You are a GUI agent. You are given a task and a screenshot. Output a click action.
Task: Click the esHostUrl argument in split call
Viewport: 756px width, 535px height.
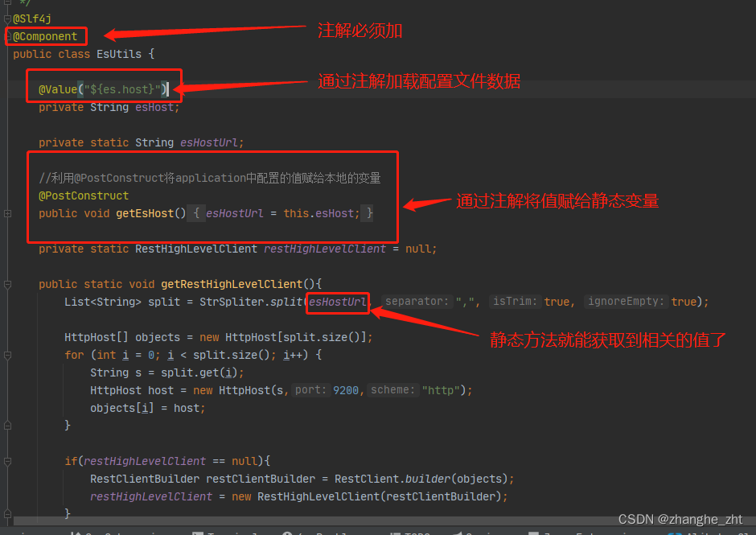click(338, 302)
